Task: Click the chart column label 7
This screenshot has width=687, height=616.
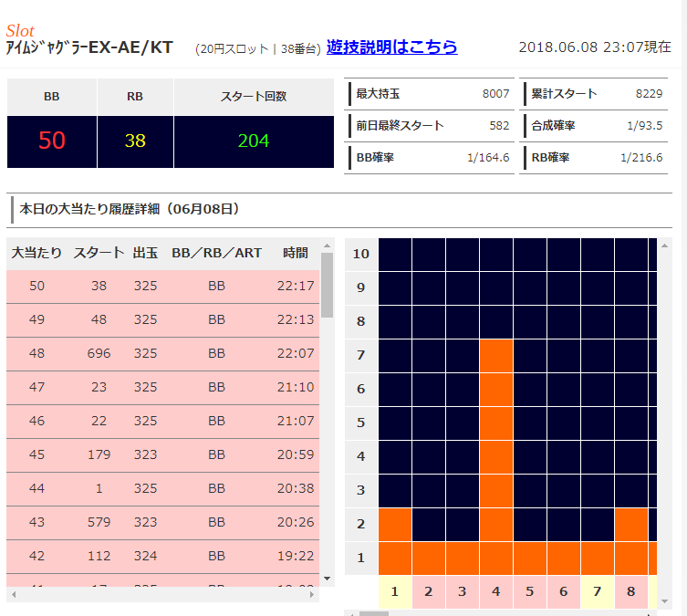Action: point(598,592)
